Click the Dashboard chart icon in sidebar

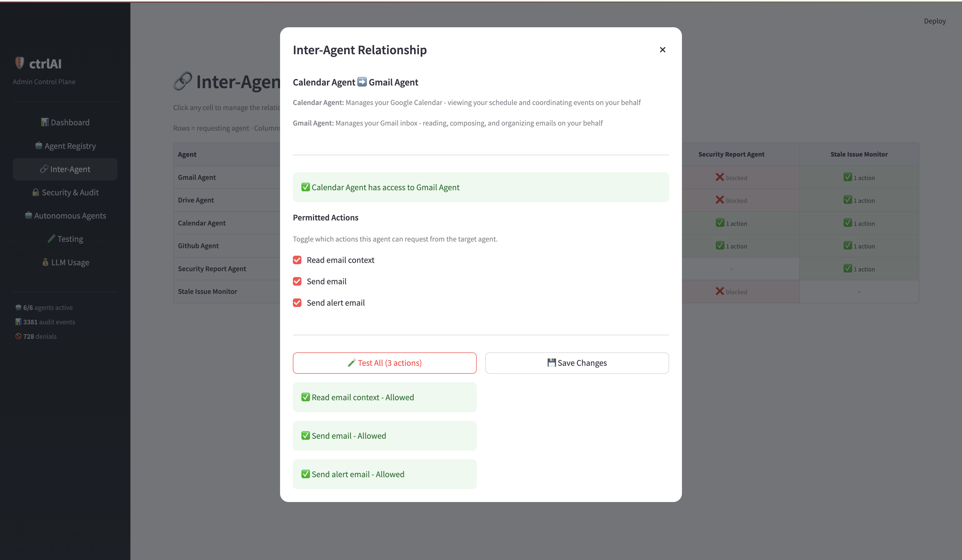pyautogui.click(x=45, y=122)
